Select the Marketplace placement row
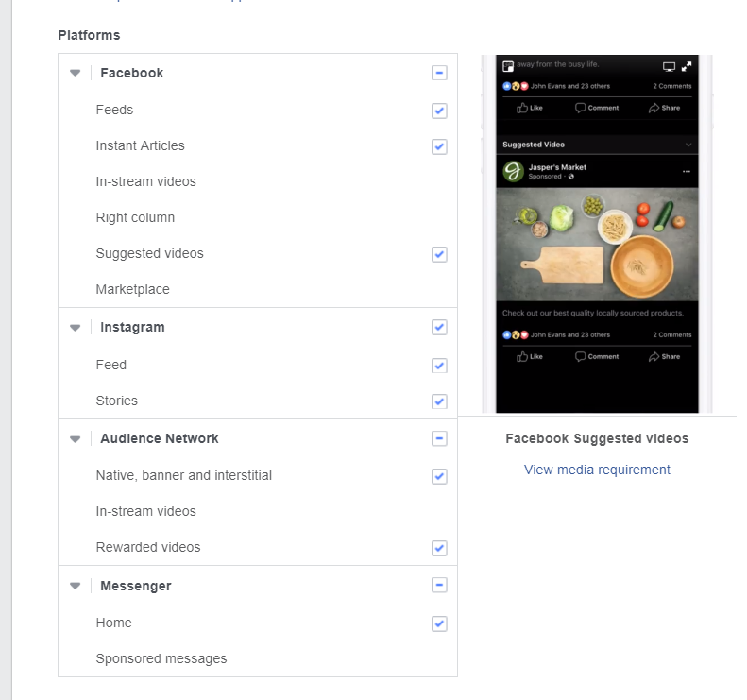This screenshot has height=700, width=747. click(133, 289)
